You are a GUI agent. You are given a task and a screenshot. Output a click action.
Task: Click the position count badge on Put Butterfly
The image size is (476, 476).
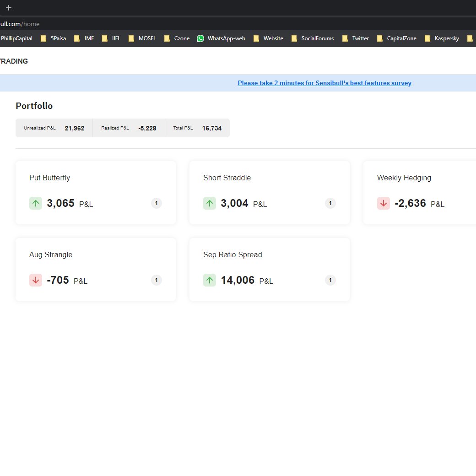(x=157, y=203)
